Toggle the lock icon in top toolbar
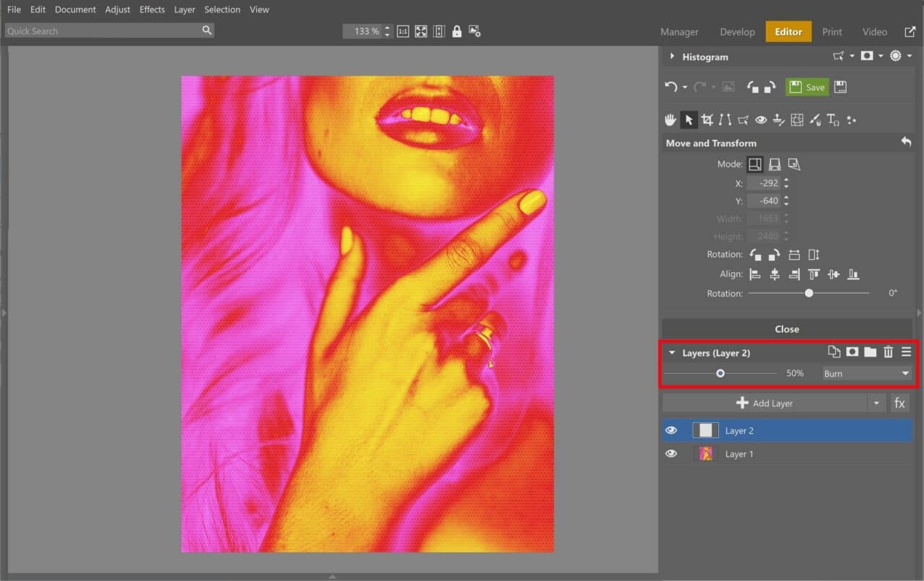Screen dimensions: 924x581 click(456, 31)
